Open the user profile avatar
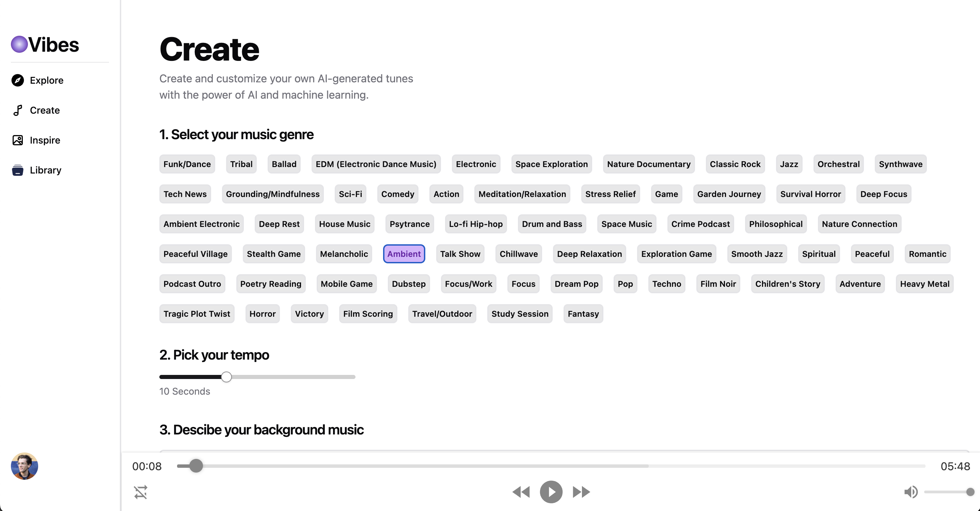Viewport: 980px width, 511px height. 25,466
